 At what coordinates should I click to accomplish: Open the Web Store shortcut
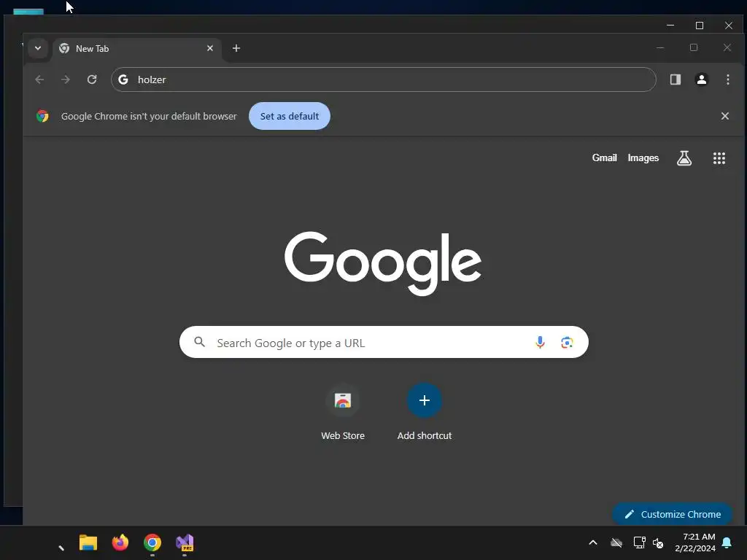pyautogui.click(x=343, y=413)
